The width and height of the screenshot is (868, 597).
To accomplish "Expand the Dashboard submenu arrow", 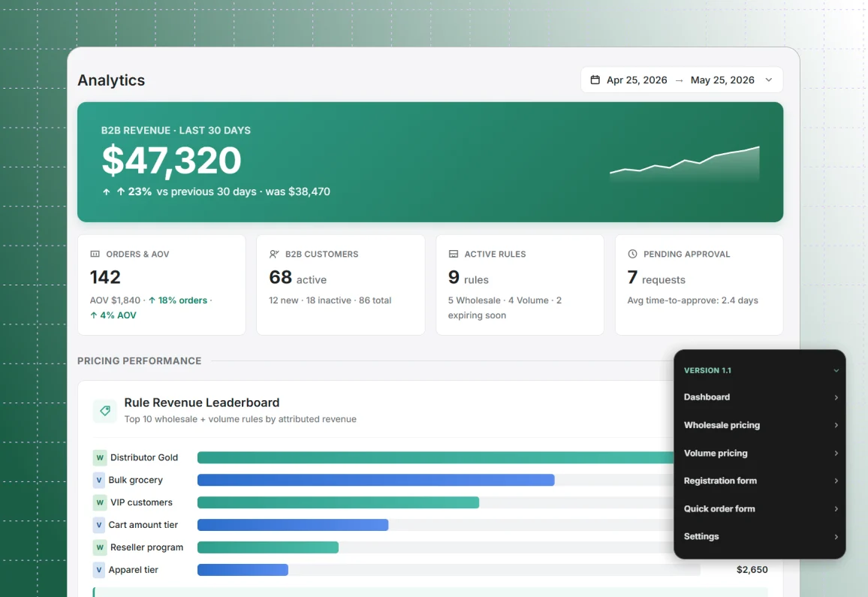I will [x=836, y=398].
